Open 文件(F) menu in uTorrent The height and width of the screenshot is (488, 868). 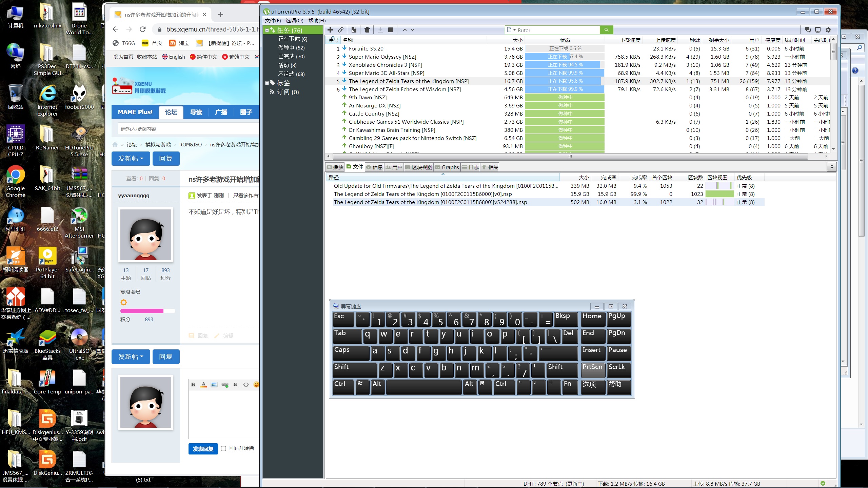pyautogui.click(x=273, y=21)
